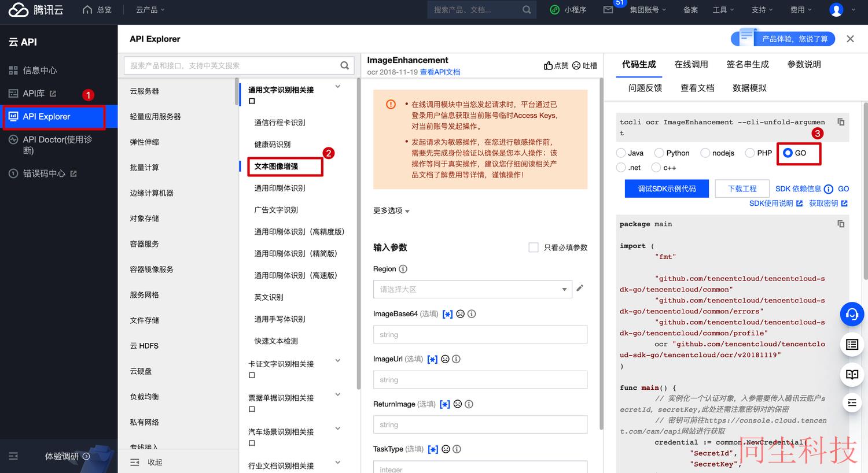The width and height of the screenshot is (868, 473).
Task: Open the 查看API文档 link
Action: pos(440,72)
